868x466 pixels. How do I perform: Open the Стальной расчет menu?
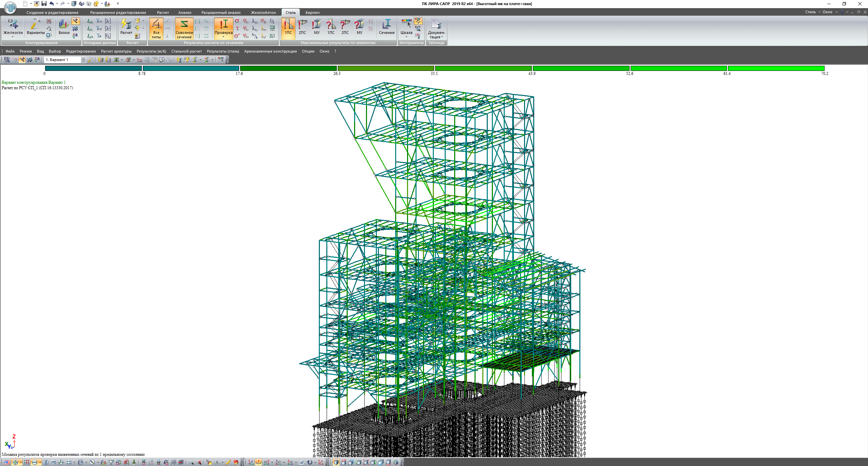186,51
